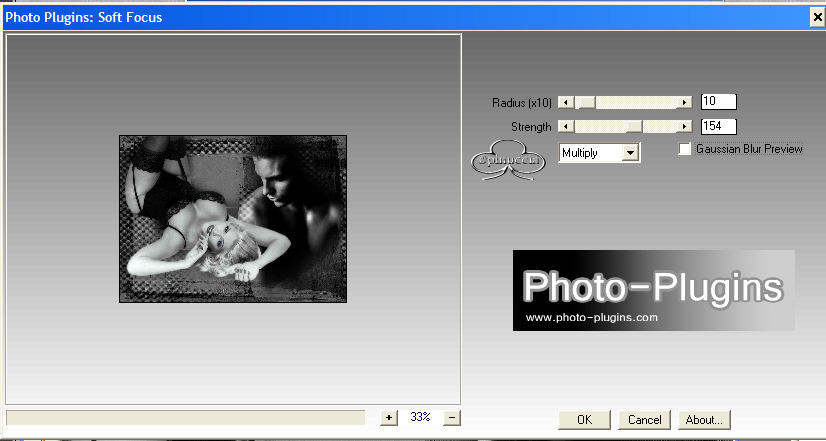Screen dimensions: 826x441
Task: Confirm the filter with OK
Action: [x=585, y=420]
